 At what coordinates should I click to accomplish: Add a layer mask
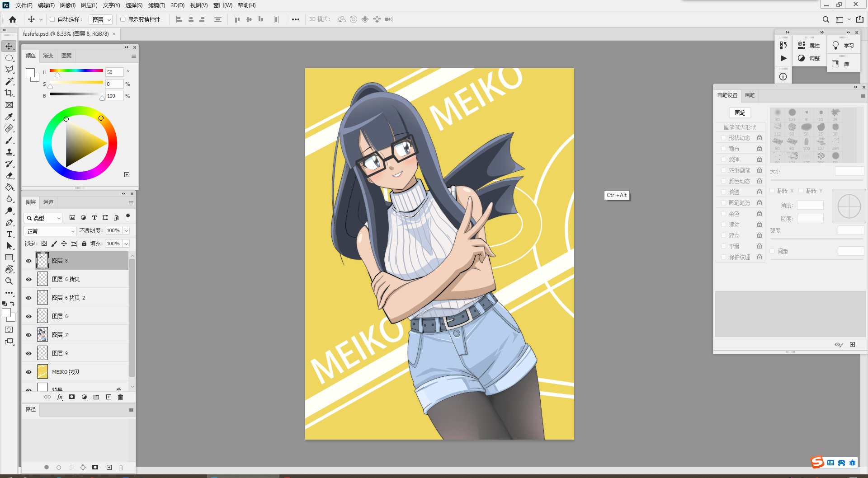coord(71,397)
